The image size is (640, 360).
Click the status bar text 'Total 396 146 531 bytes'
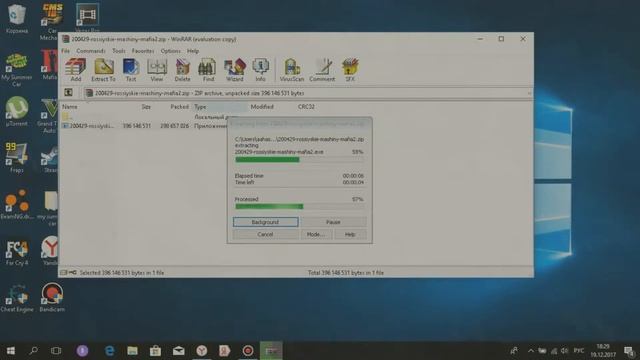coord(346,273)
